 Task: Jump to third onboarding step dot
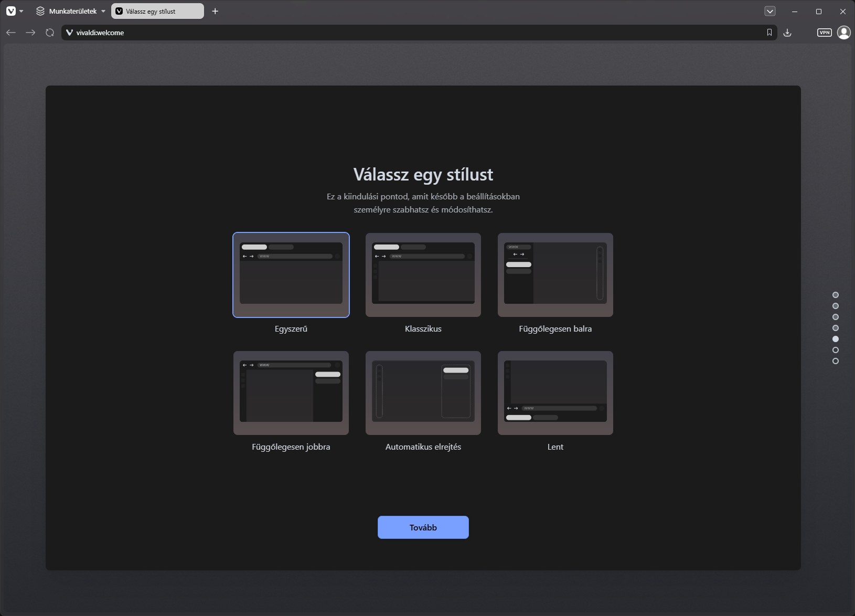point(836,317)
